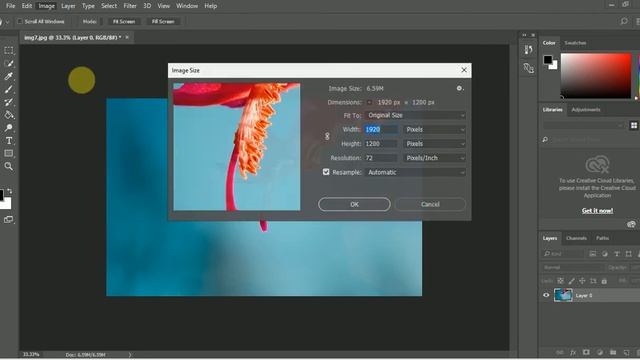Select the Brush tool
640x360 pixels.
[9, 89]
